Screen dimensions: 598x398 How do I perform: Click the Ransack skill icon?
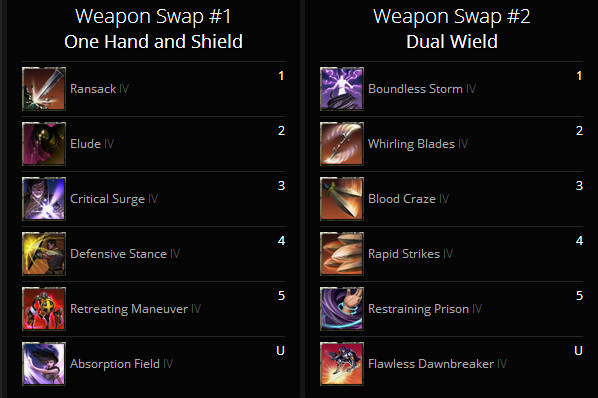(x=44, y=89)
